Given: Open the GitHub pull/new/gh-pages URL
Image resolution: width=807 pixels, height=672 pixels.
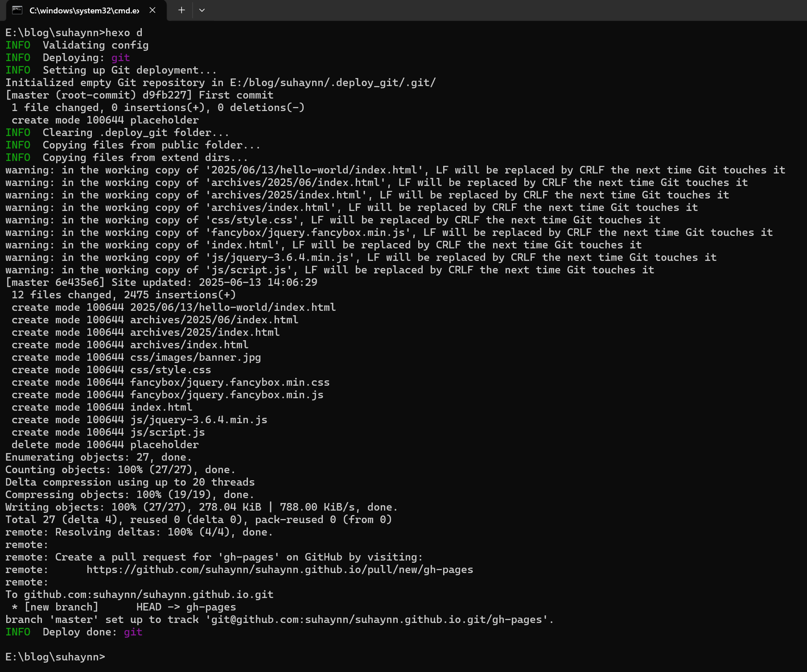Looking at the screenshot, I should pos(280,569).
